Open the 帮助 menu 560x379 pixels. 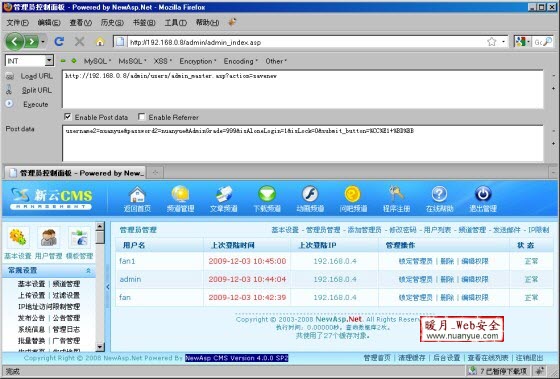(x=207, y=23)
